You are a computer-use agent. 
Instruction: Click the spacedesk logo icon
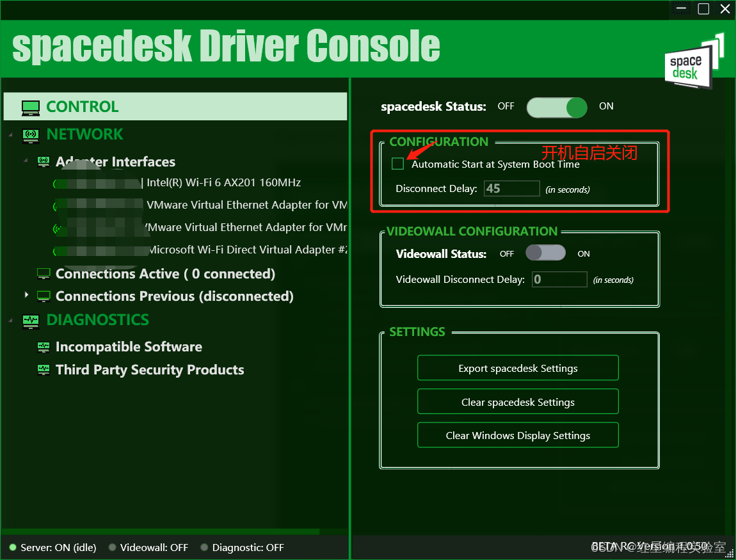[694, 61]
